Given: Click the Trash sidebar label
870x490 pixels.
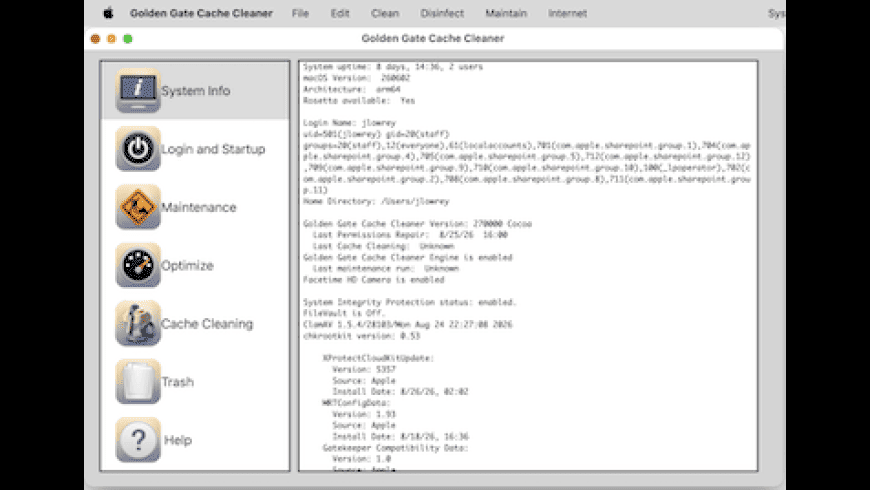Looking at the screenshot, I should click(x=178, y=382).
